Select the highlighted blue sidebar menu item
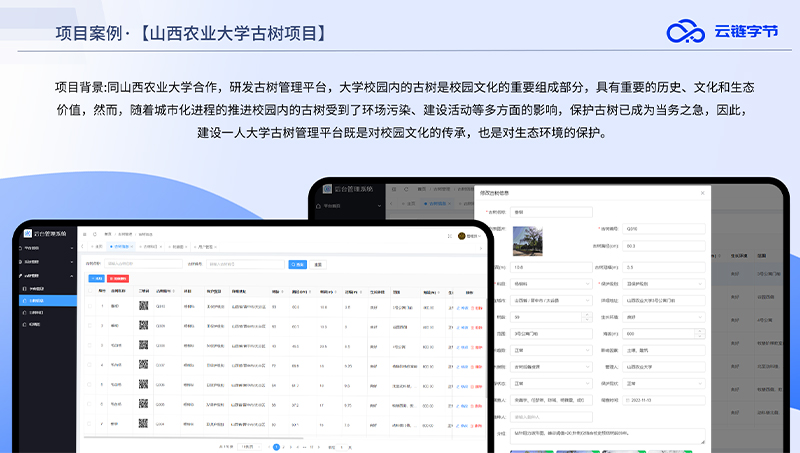Image resolution: width=800 pixels, height=453 pixels. coord(46,300)
